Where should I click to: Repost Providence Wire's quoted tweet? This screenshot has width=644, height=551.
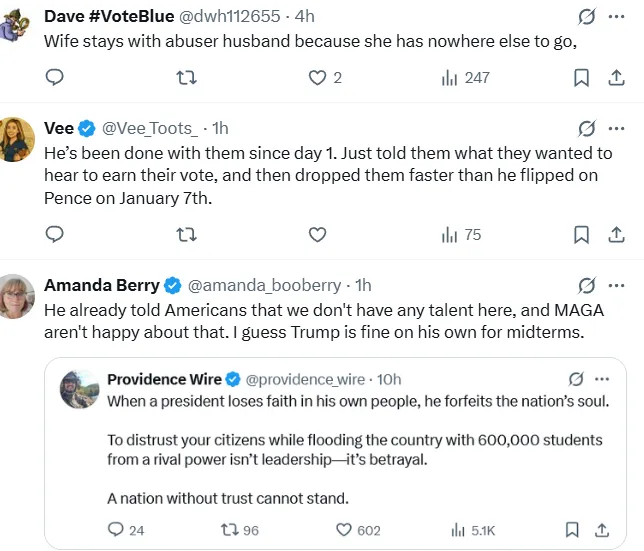240,530
